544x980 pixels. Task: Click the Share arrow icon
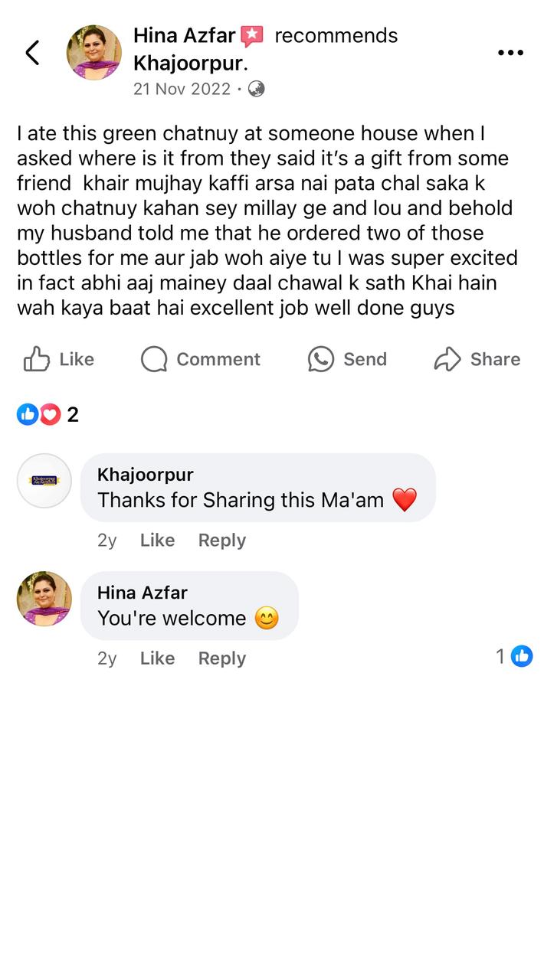point(445,359)
